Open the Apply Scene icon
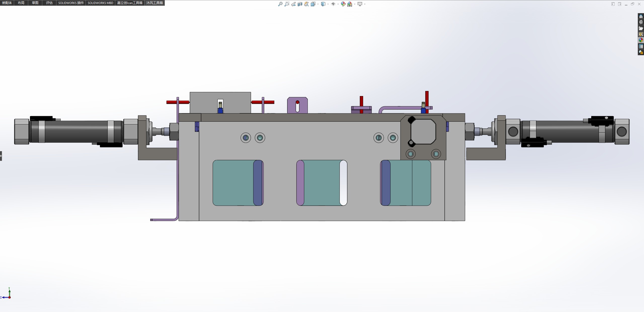 click(350, 4)
